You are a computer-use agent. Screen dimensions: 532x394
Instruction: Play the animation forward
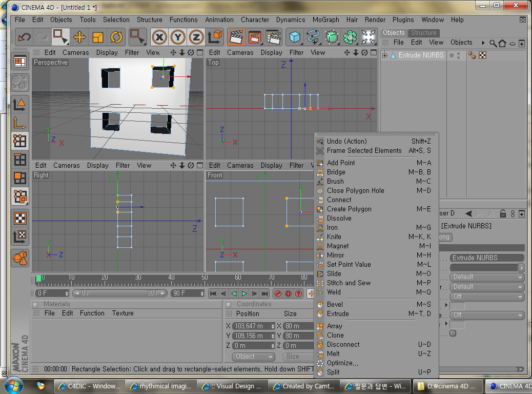[x=244, y=294]
